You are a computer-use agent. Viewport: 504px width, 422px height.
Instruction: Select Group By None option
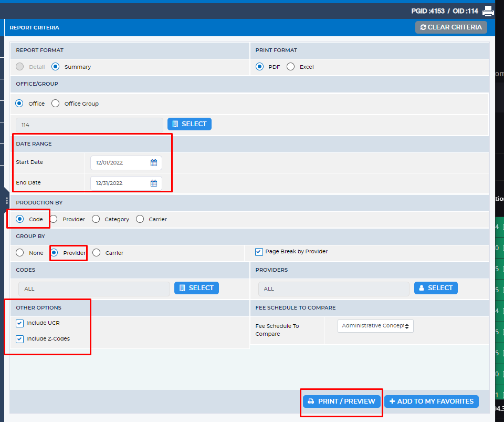20,253
